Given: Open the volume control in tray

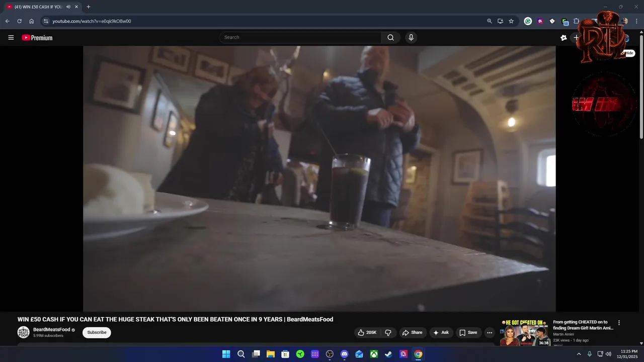Looking at the screenshot, I should pyautogui.click(x=608, y=354).
